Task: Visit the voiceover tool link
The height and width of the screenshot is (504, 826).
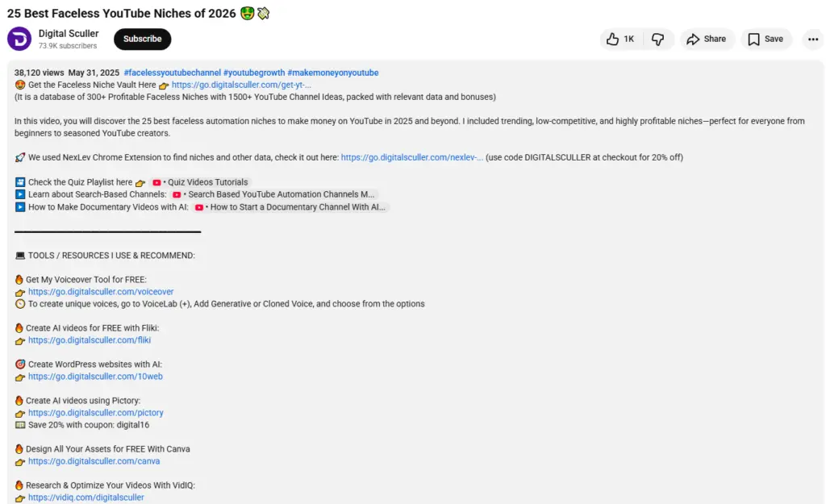Action: 101,292
